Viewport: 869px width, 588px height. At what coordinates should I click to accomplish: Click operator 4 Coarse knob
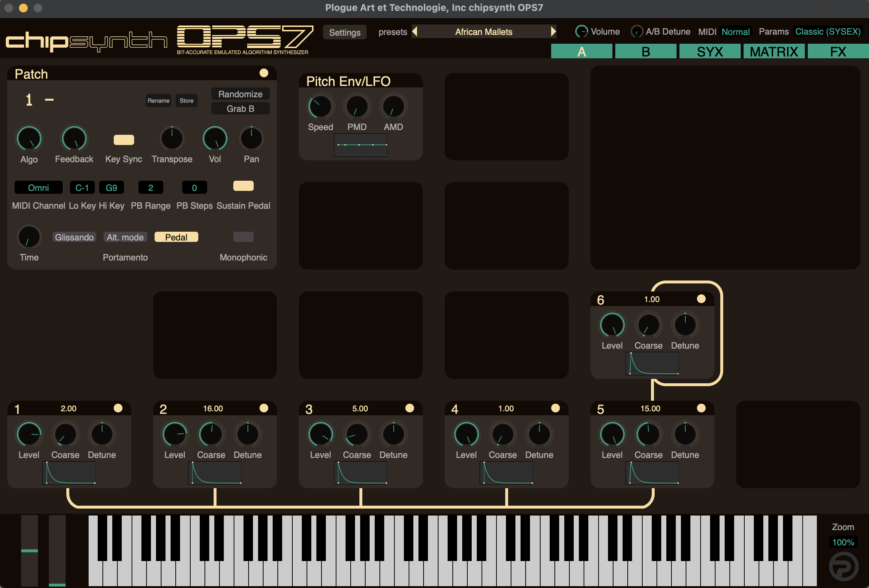click(503, 434)
